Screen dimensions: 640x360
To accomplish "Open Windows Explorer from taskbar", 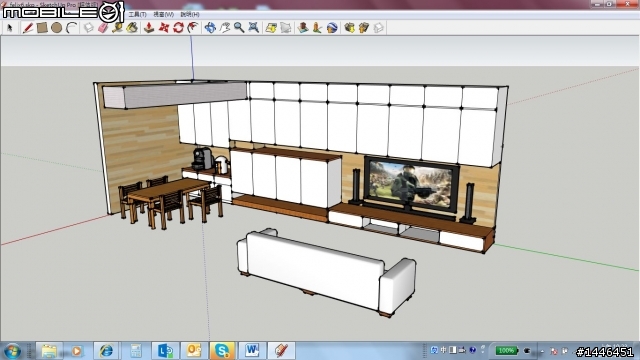I will coord(49,351).
